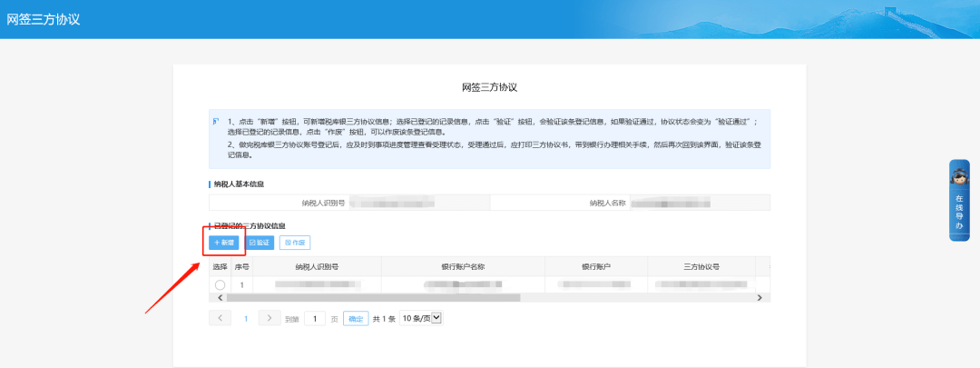This screenshot has height=368, width=980.
Task: Click the 银行账户名称 column header
Action: [462, 267]
